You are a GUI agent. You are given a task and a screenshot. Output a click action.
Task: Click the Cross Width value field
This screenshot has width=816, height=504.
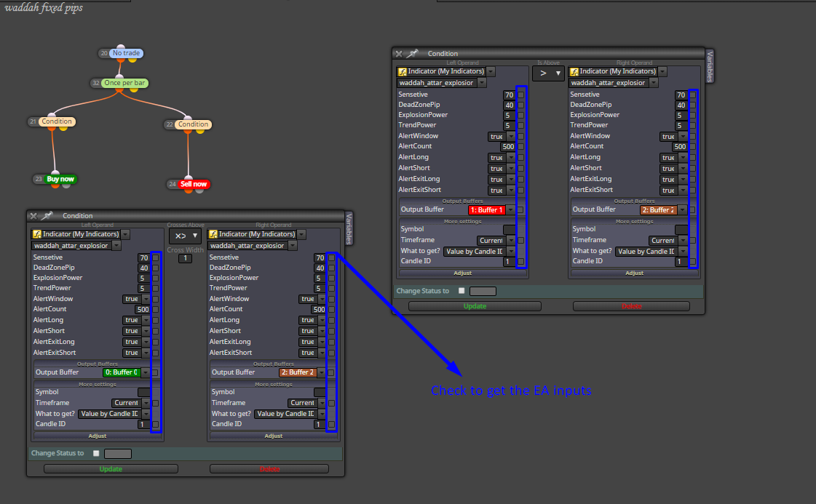186,258
